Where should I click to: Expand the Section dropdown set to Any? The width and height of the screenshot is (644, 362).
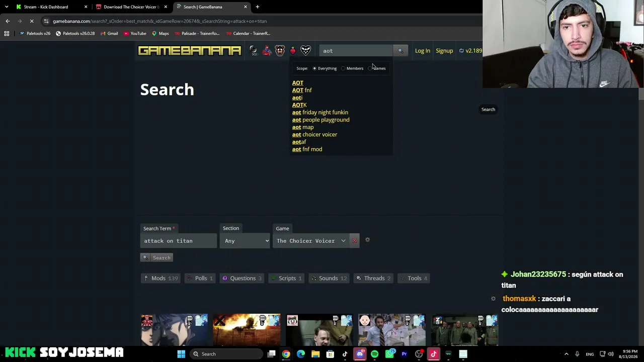[245, 241]
